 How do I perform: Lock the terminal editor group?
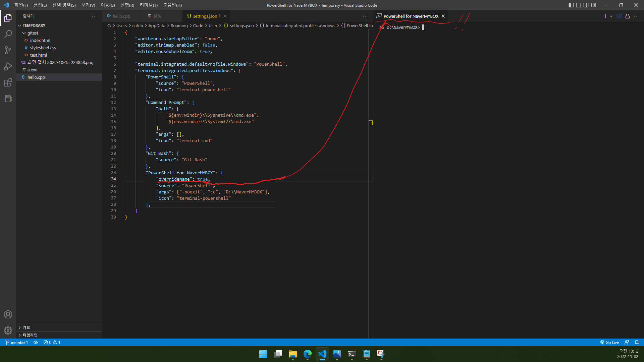coord(628,16)
